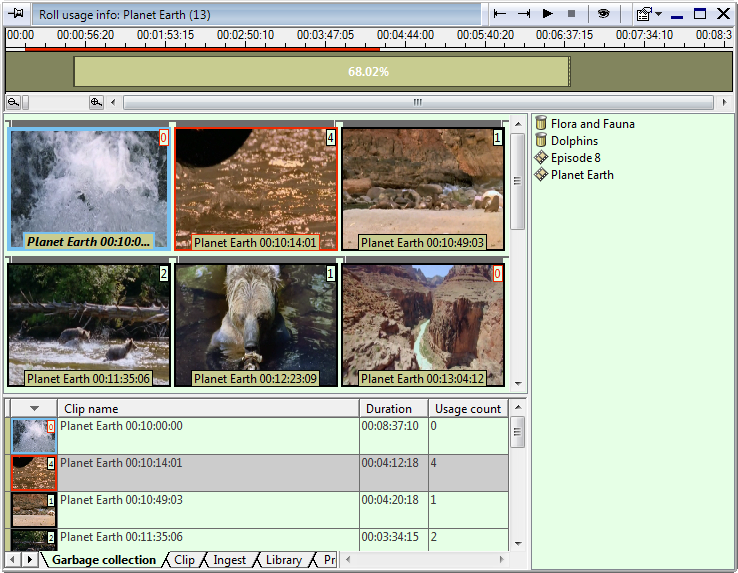738x573 pixels.
Task: Click left arrow of timeline scrollbar
Action: (x=113, y=102)
